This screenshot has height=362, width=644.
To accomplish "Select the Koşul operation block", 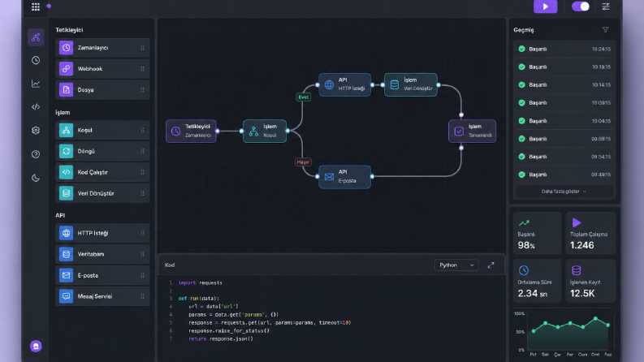I will point(102,130).
